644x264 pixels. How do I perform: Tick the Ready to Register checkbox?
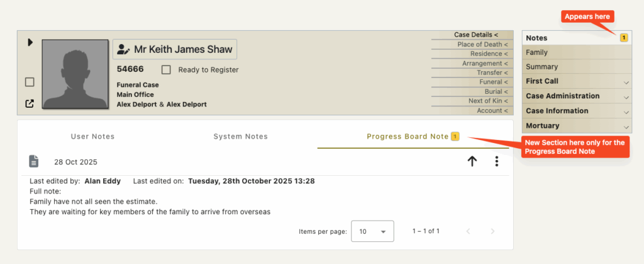pyautogui.click(x=166, y=70)
